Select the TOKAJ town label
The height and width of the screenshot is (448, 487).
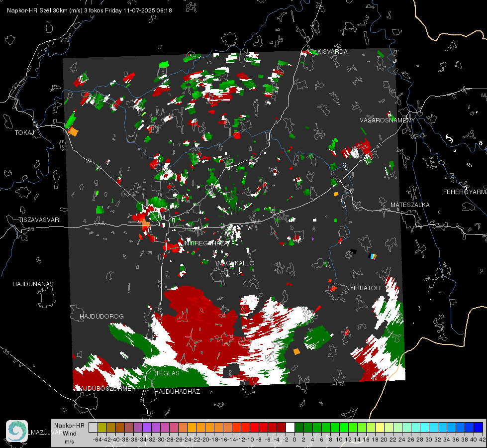point(24,133)
